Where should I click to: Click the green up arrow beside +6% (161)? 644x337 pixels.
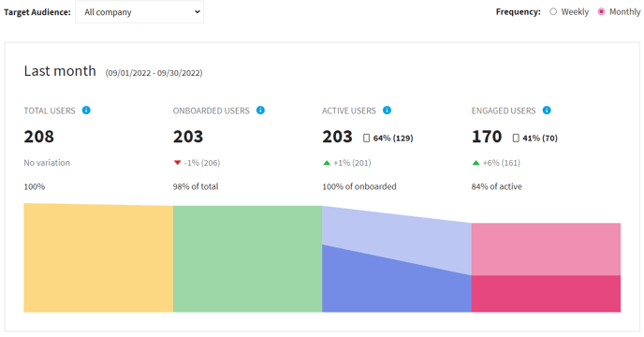[x=476, y=163]
